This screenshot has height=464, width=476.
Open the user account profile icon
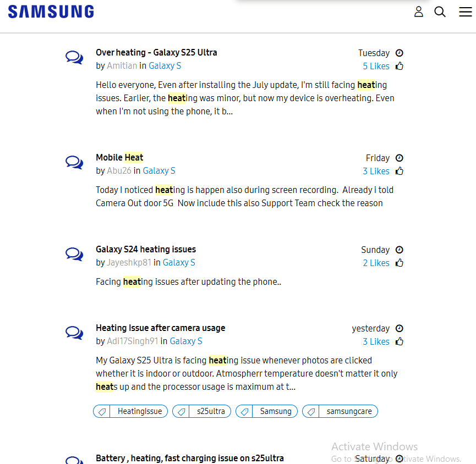[x=419, y=12]
